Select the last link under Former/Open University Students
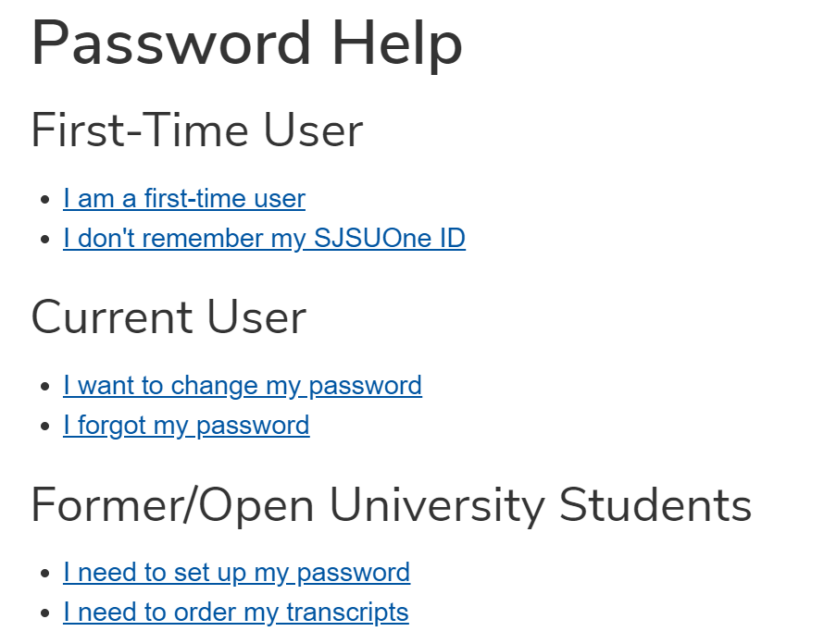The height and width of the screenshot is (644, 824). pyautogui.click(x=235, y=612)
